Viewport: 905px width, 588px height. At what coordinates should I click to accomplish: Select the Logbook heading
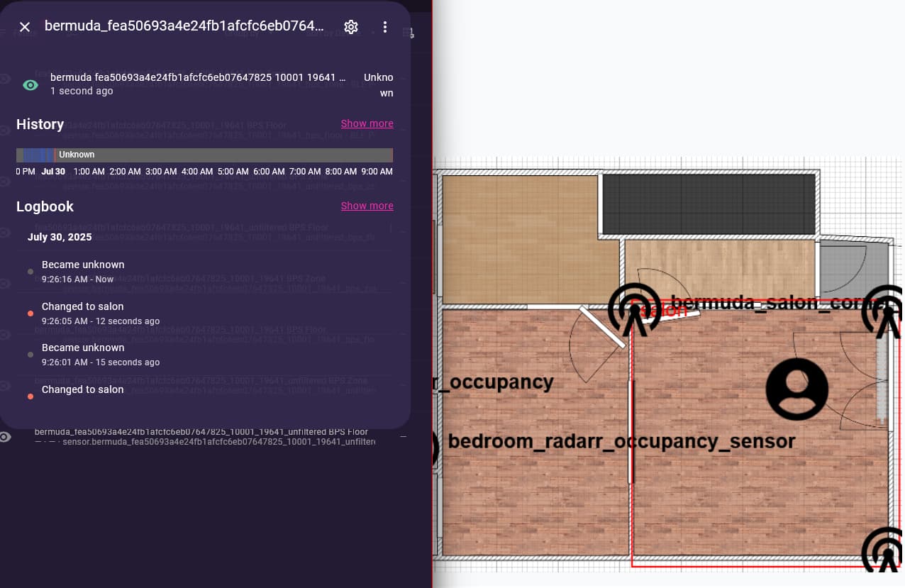(x=45, y=206)
